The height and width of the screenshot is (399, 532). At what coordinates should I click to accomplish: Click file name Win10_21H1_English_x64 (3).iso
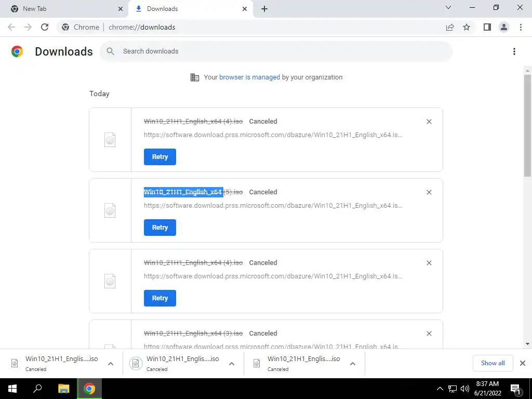193,334
